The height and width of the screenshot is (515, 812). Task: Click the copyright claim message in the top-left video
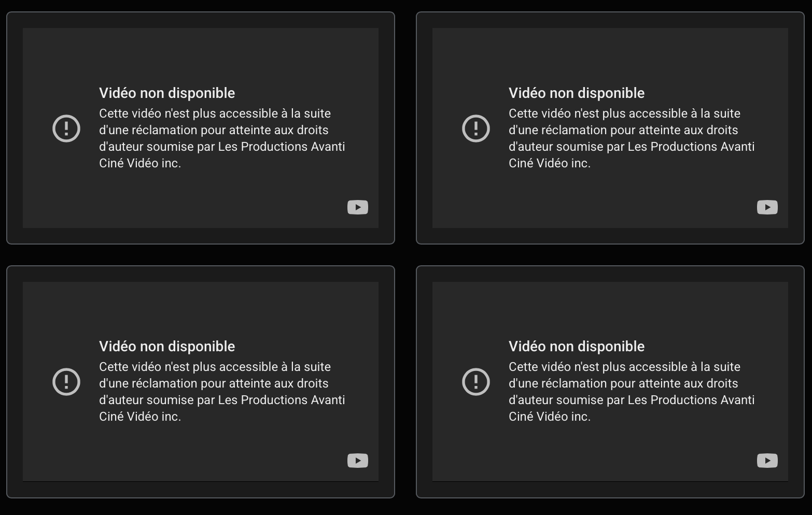click(x=222, y=138)
